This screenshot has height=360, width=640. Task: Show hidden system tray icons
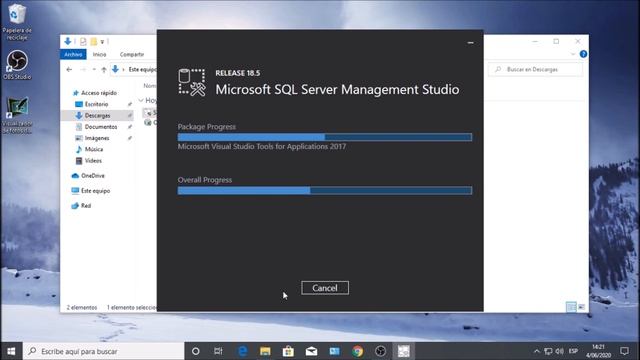537,351
